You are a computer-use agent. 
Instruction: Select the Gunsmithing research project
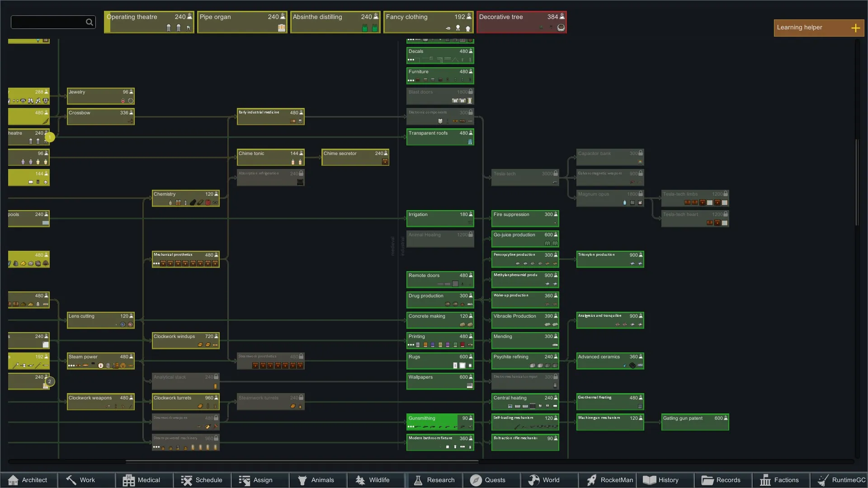pyautogui.click(x=439, y=422)
